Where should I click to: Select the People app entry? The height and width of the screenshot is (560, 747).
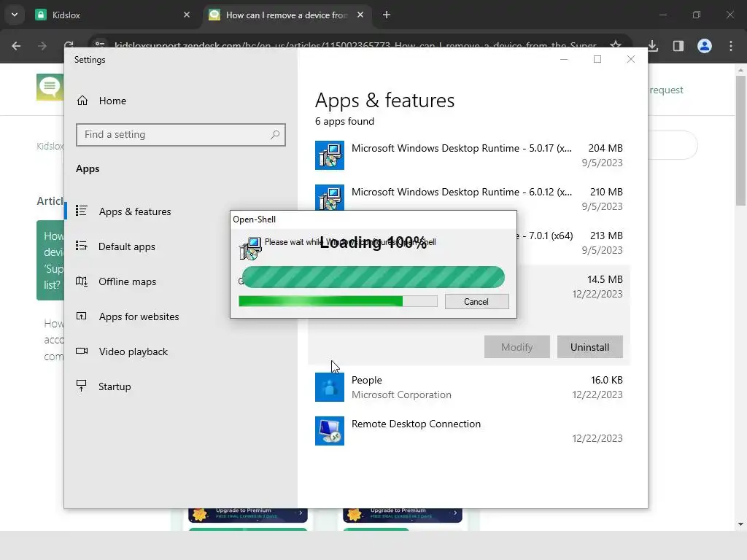[469, 387]
